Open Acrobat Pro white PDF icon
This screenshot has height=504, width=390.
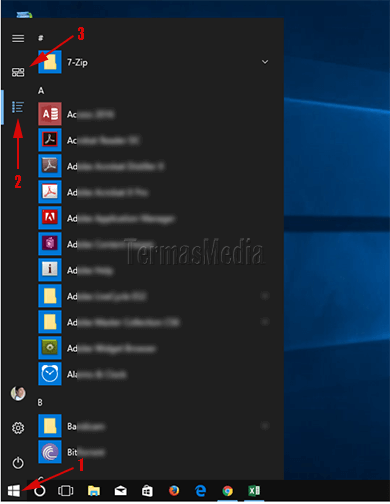[50, 192]
